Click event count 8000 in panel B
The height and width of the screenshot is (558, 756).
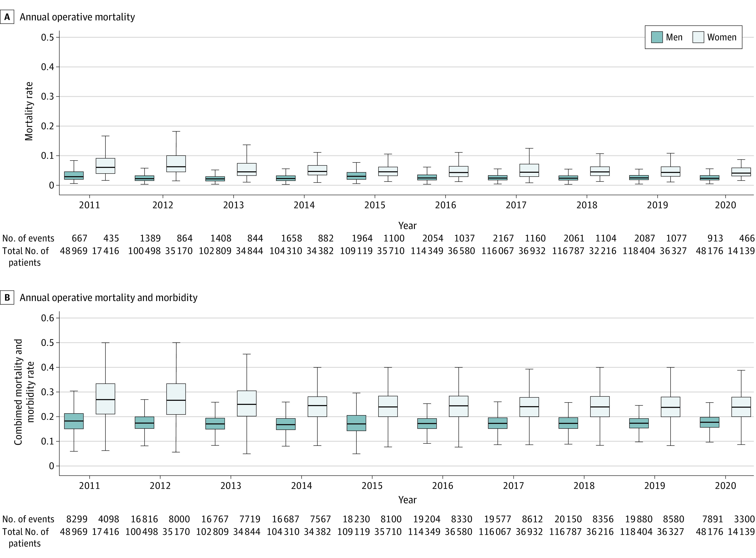[x=179, y=519]
